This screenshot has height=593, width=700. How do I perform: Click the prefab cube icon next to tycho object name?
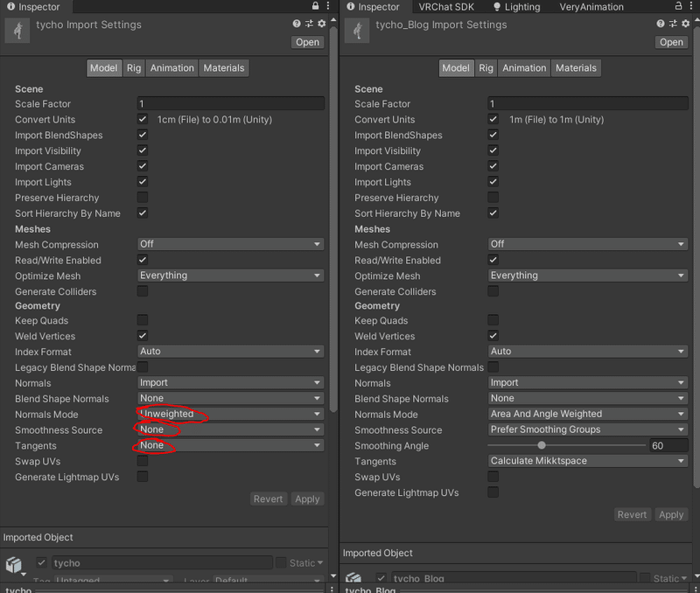click(x=12, y=564)
